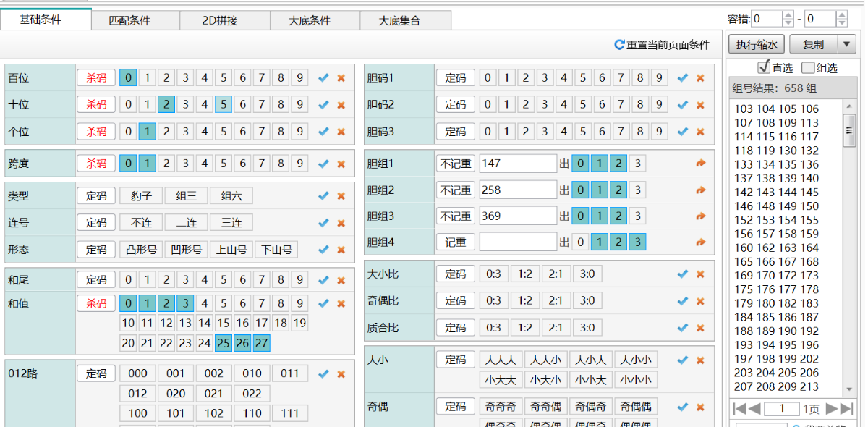The height and width of the screenshot is (427, 868).
Task: Click the orange arrow beside 胆组4
Action: point(700,242)
